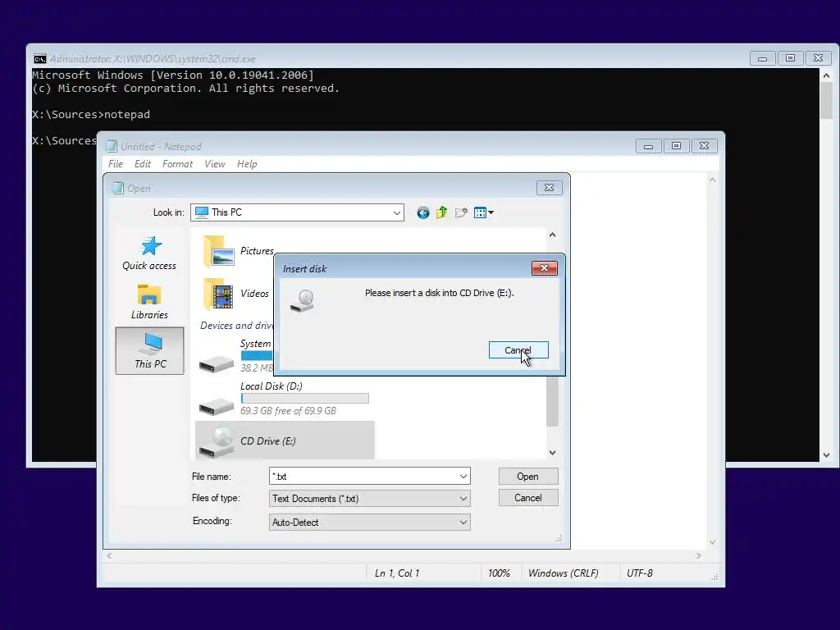Select the Videos folder
Screen dimensions: 840x630
235,294
